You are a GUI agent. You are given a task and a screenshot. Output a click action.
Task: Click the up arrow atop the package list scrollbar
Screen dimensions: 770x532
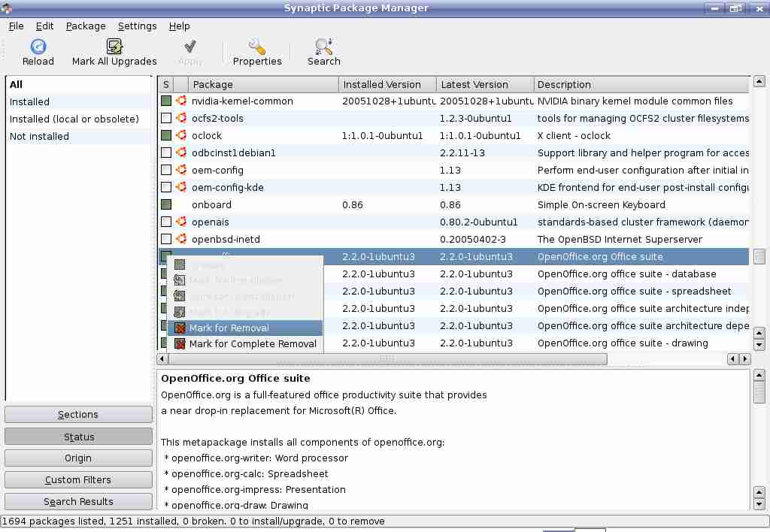pos(759,81)
